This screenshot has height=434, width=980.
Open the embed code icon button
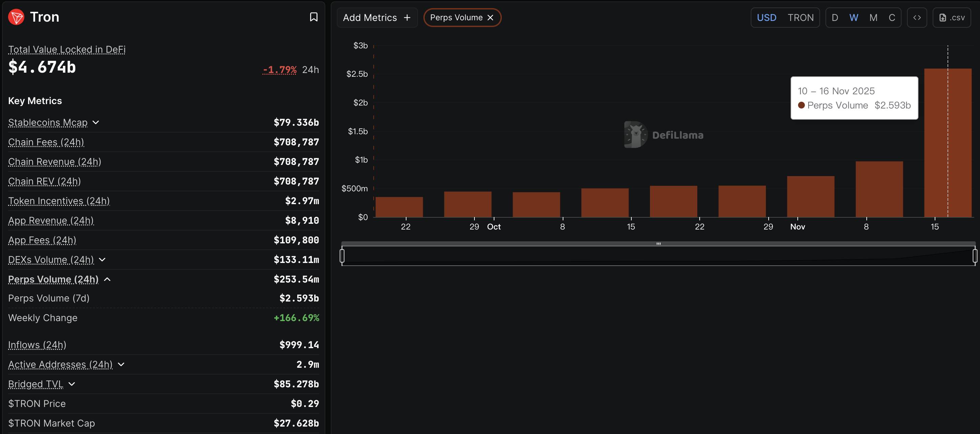(x=917, y=18)
